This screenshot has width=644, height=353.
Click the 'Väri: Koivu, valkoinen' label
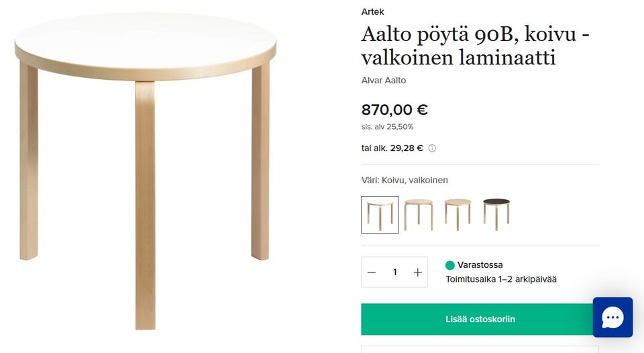click(405, 180)
